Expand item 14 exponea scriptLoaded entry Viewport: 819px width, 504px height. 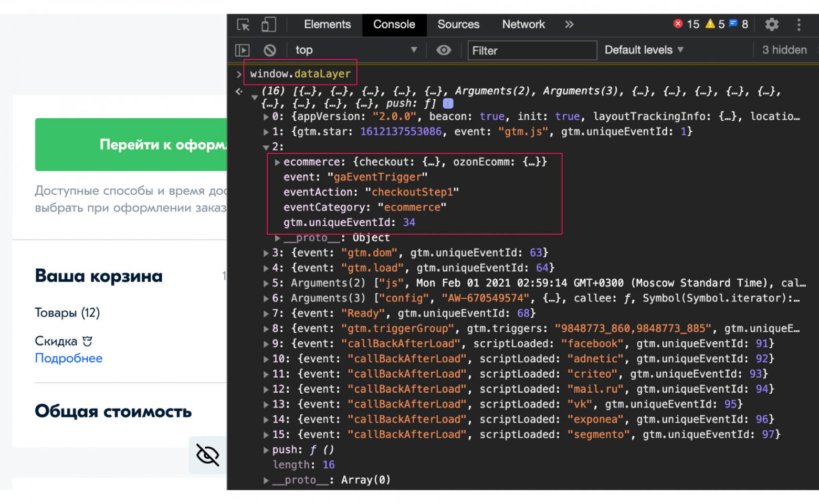[266, 420]
